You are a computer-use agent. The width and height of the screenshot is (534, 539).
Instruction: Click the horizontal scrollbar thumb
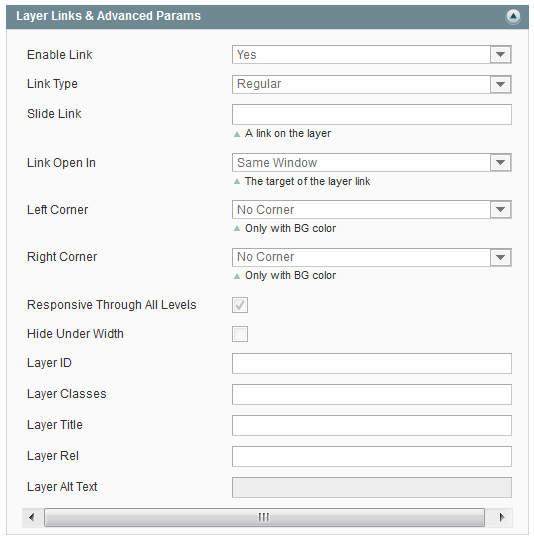[x=264, y=517]
